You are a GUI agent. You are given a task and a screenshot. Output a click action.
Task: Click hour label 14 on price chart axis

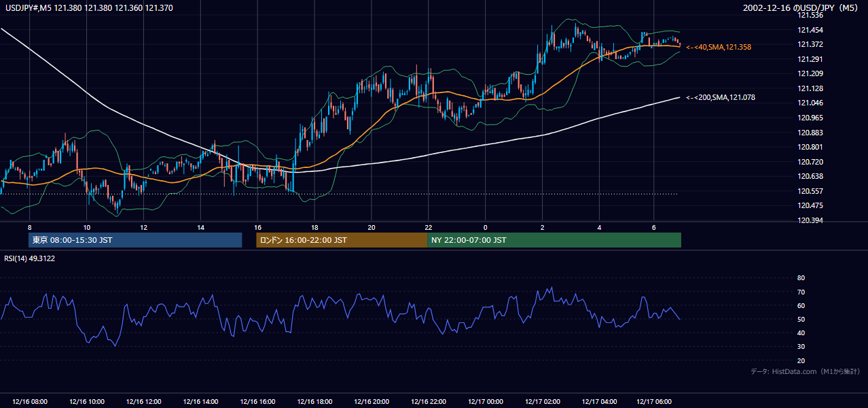(x=200, y=226)
